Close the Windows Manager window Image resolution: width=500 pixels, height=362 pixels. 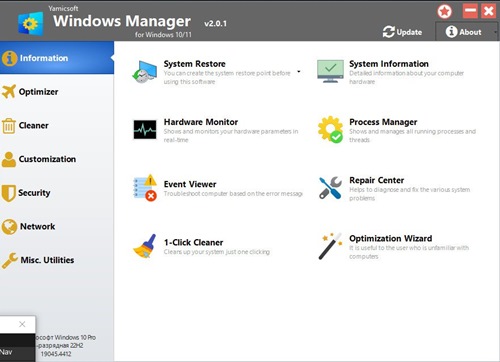pyautogui.click(x=489, y=11)
